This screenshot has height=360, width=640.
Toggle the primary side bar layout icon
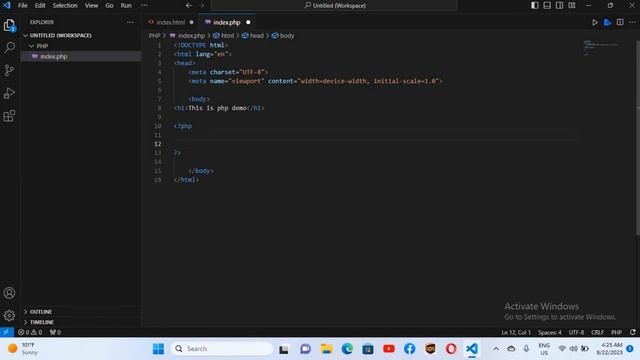coord(534,5)
